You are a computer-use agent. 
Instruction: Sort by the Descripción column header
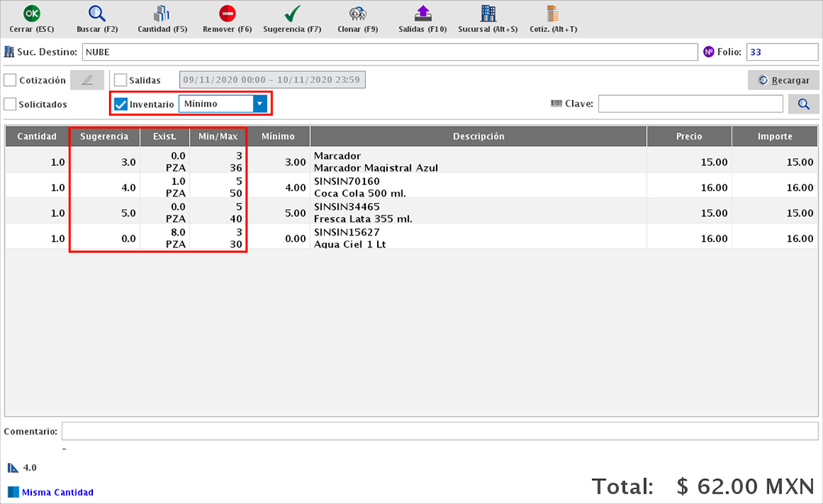(479, 137)
